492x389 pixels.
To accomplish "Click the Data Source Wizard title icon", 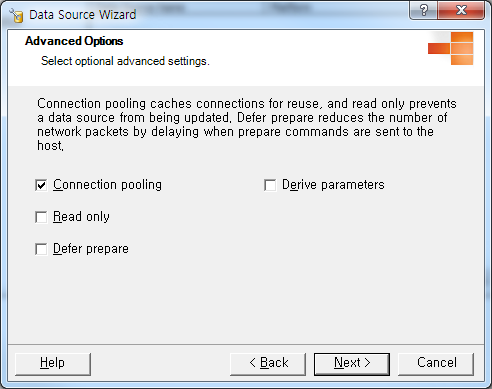I will pyautogui.click(x=16, y=15).
